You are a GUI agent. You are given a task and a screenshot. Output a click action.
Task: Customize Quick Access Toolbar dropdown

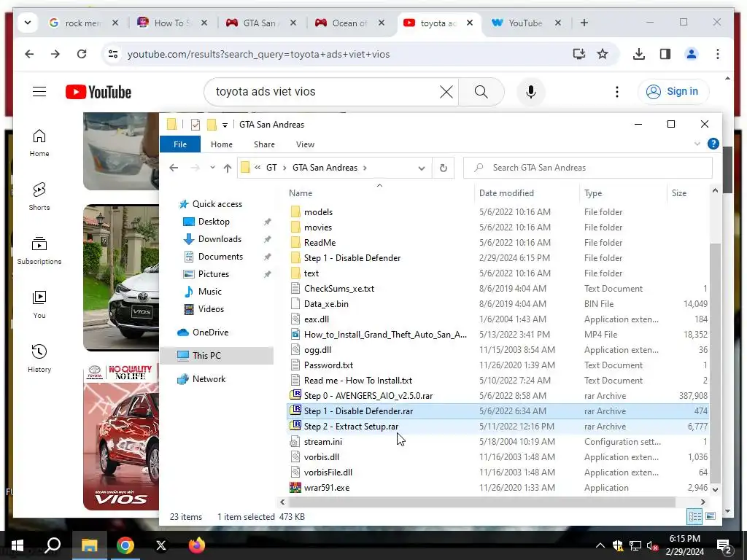click(225, 125)
